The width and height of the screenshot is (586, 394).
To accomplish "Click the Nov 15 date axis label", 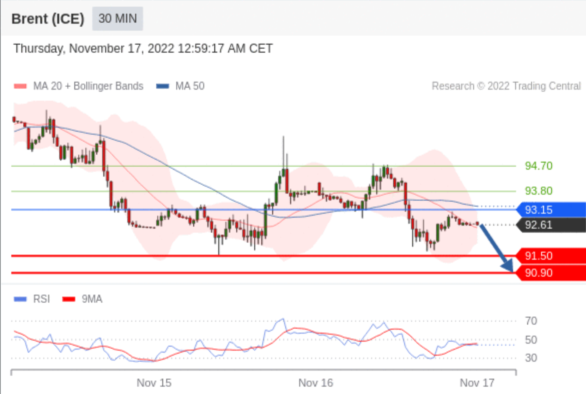I will [154, 383].
